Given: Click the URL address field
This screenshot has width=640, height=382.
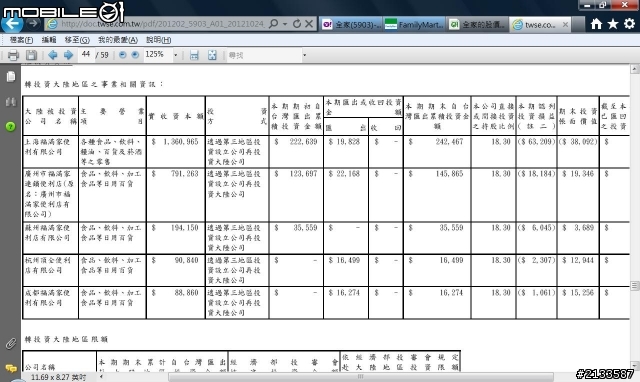Looking at the screenshot, I should [x=163, y=24].
